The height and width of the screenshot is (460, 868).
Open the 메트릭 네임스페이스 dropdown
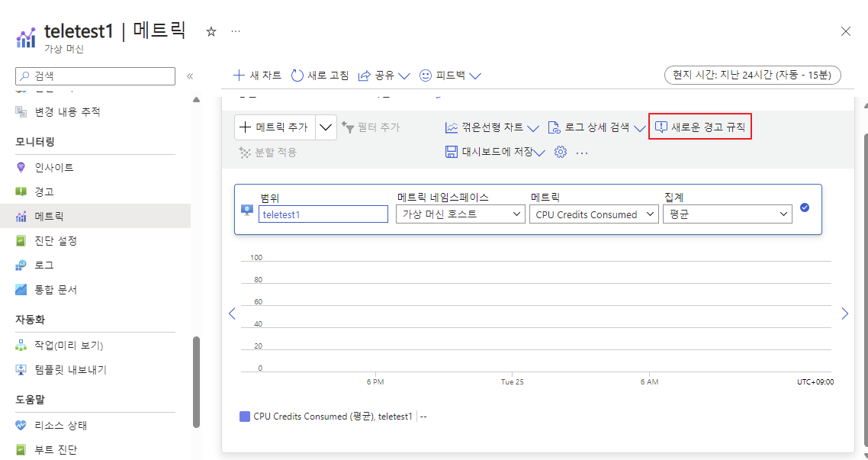(x=461, y=214)
